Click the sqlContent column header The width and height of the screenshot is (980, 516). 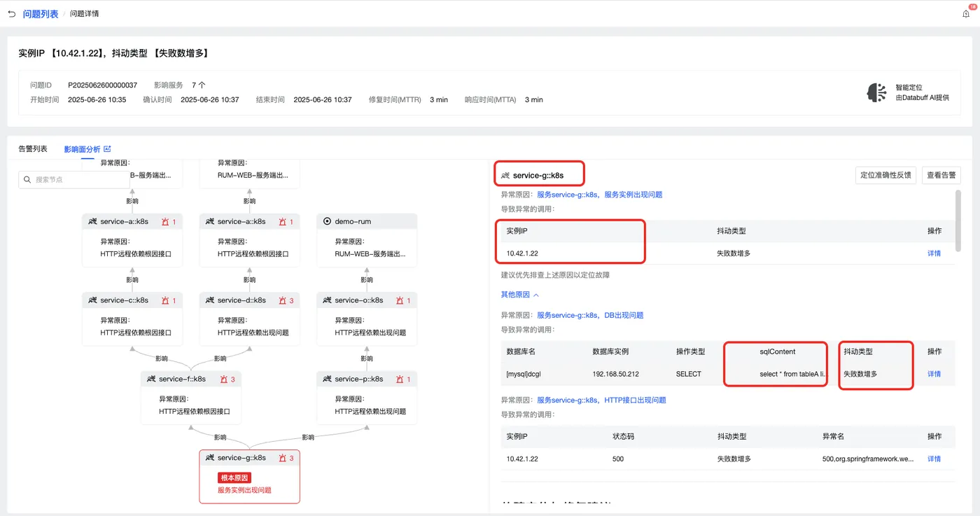(778, 351)
